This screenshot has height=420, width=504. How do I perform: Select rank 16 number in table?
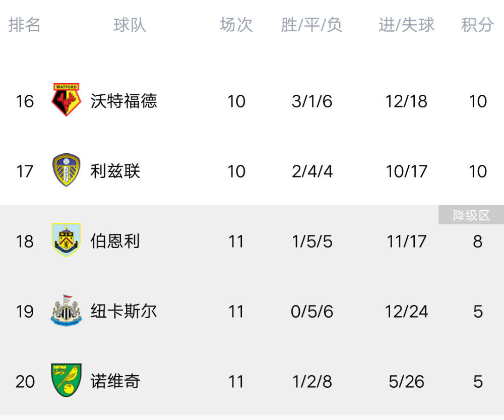click(x=25, y=101)
